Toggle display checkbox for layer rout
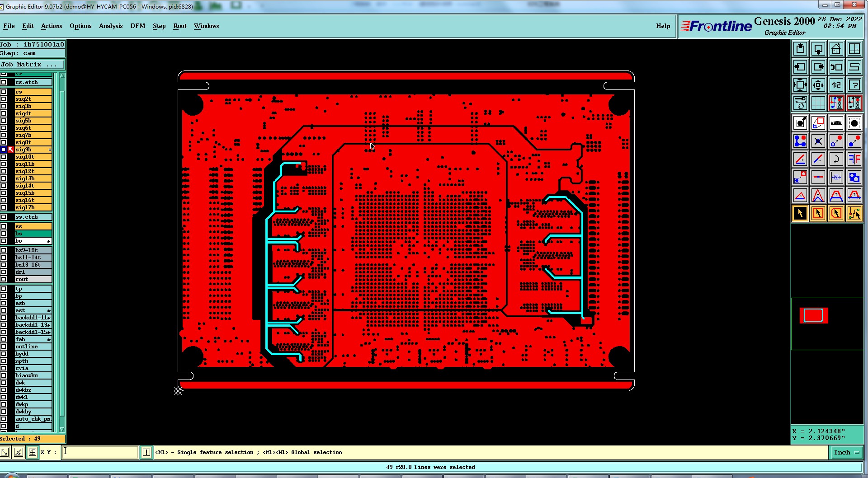This screenshot has height=478, width=868. (x=4, y=279)
